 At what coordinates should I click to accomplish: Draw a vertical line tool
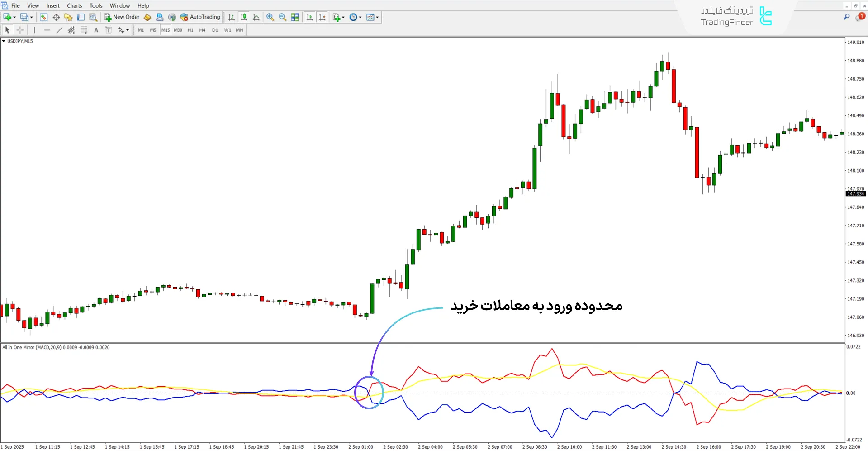point(34,30)
